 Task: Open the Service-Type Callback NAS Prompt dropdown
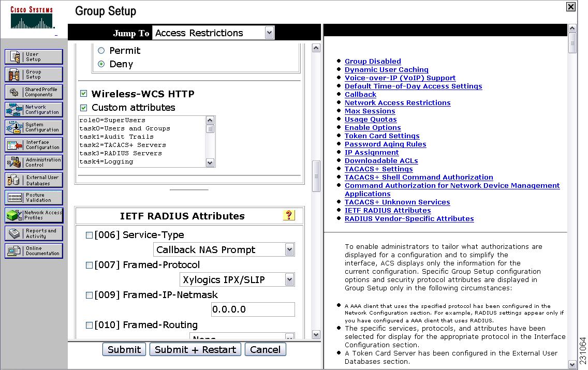(224, 249)
